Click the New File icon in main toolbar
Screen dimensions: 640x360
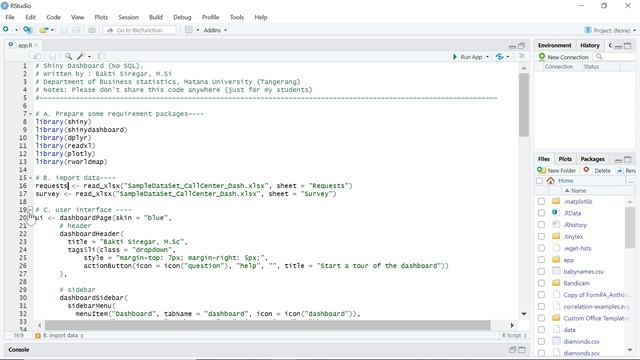6,29
